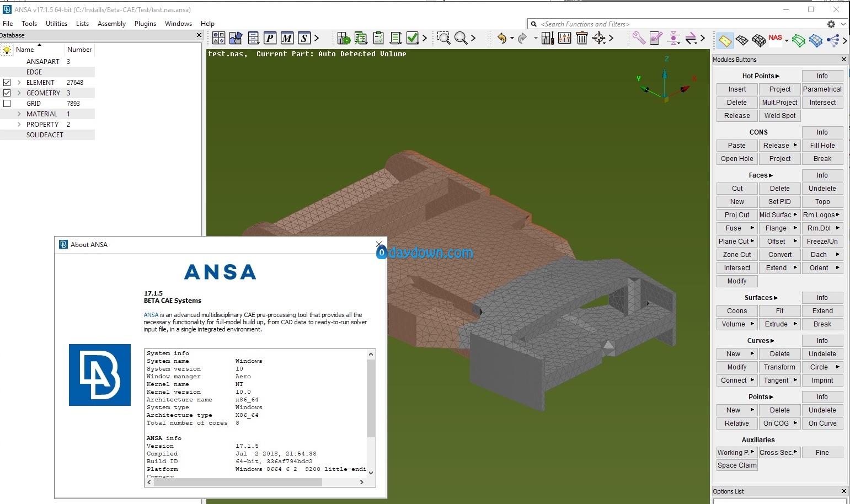The height and width of the screenshot is (504, 850).
Task: Click the crosshair target toolbar icon
Action: [x=599, y=38]
